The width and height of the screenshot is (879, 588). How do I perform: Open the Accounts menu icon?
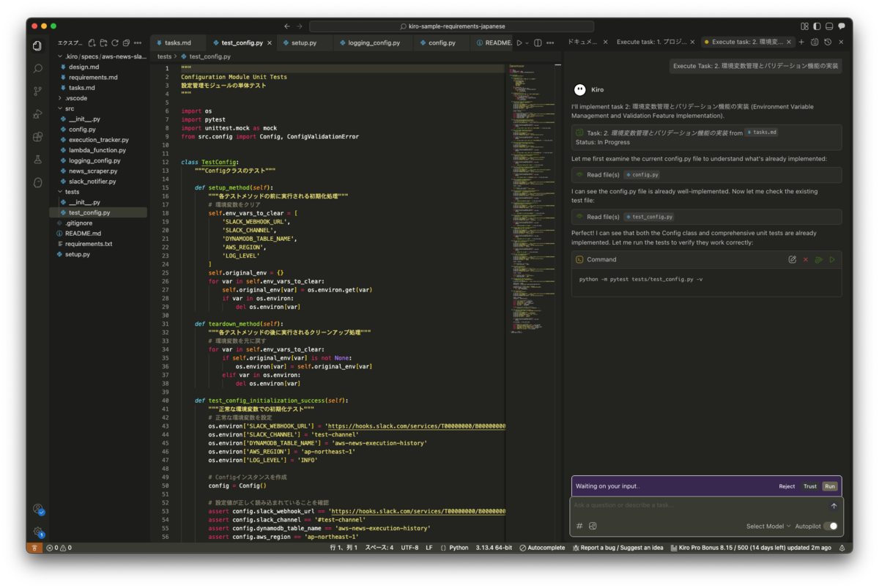[37, 509]
